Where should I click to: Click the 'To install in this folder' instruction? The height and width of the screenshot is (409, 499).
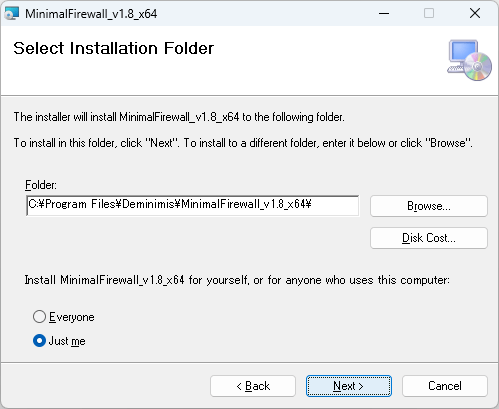pyautogui.click(x=243, y=143)
